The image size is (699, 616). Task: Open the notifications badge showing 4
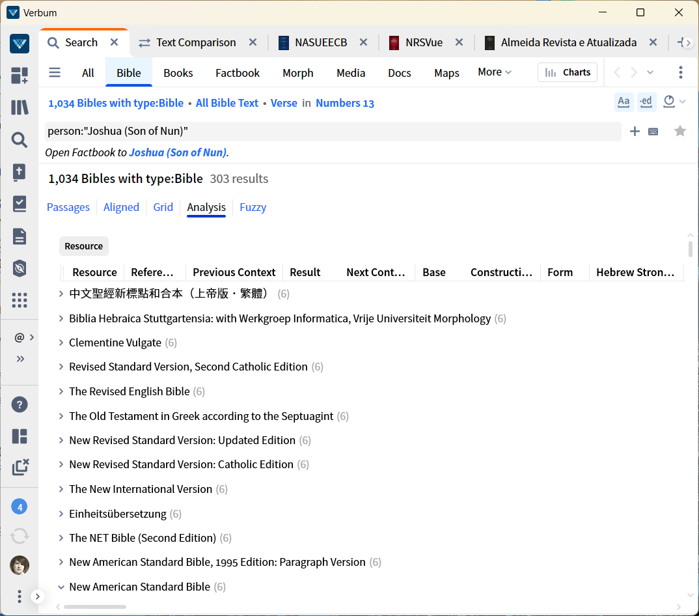tap(19, 507)
